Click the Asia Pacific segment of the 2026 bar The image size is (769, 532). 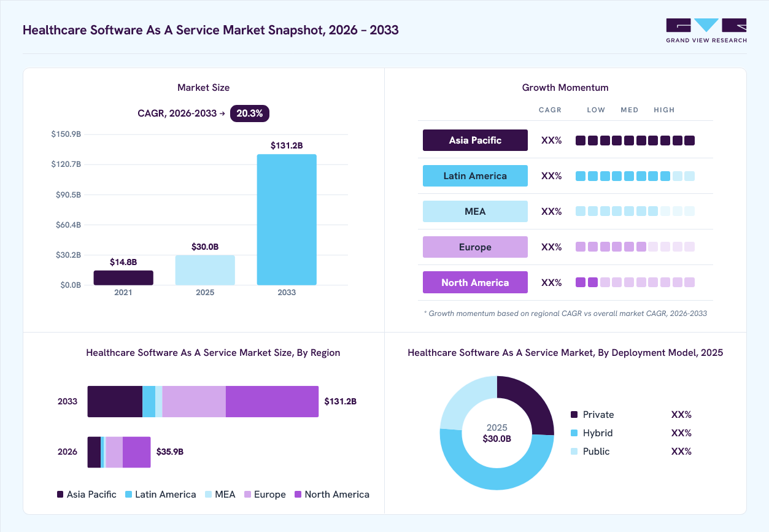tap(94, 452)
